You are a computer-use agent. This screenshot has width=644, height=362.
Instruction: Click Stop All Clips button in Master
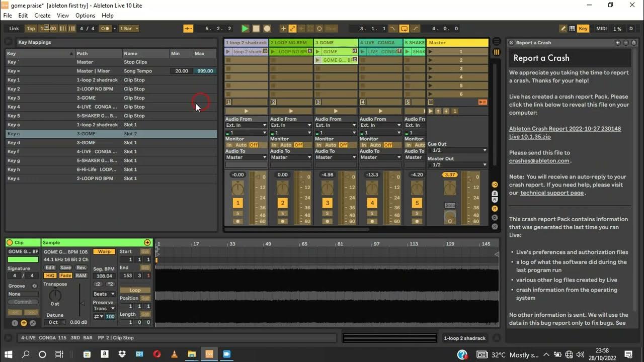(430, 102)
